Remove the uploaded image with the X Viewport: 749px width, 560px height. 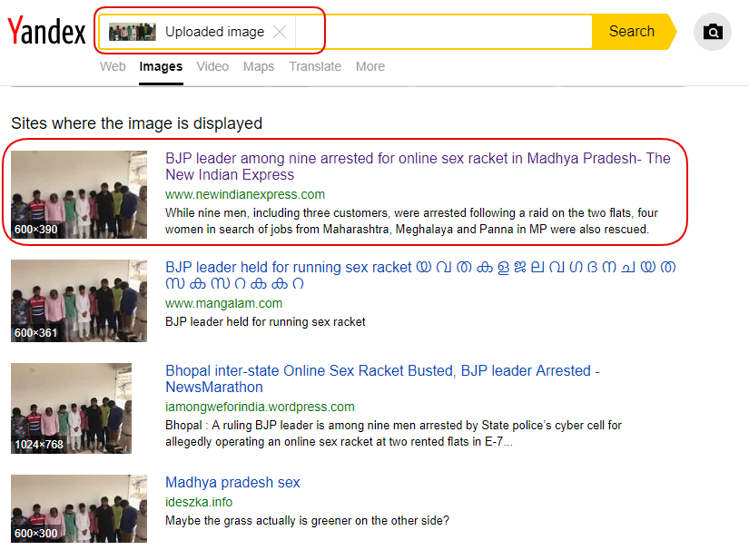(280, 32)
